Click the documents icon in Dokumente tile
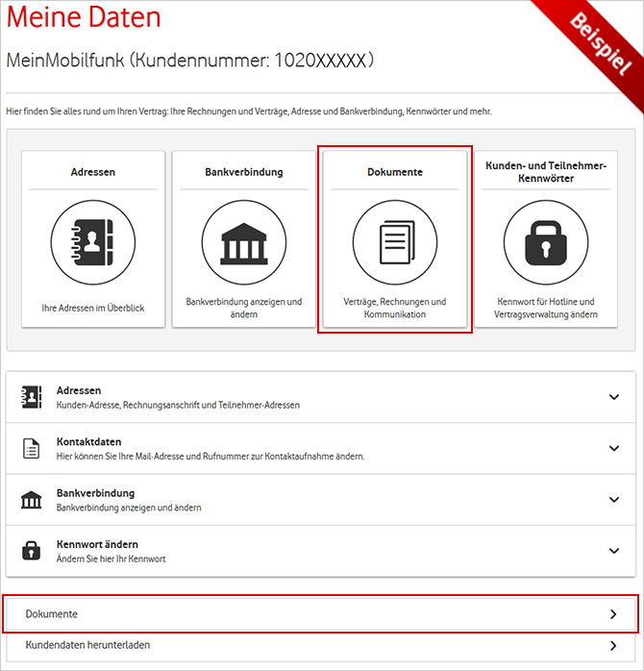The image size is (644, 671). click(x=395, y=242)
